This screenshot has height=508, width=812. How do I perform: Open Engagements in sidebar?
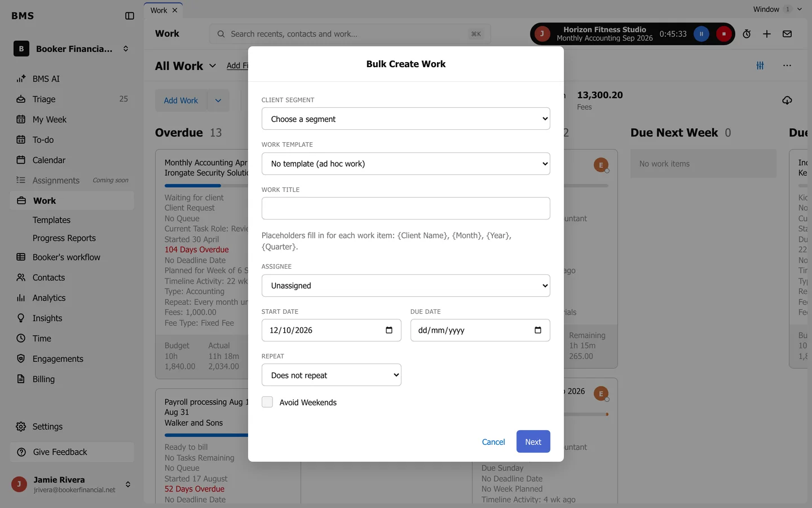[72, 359]
